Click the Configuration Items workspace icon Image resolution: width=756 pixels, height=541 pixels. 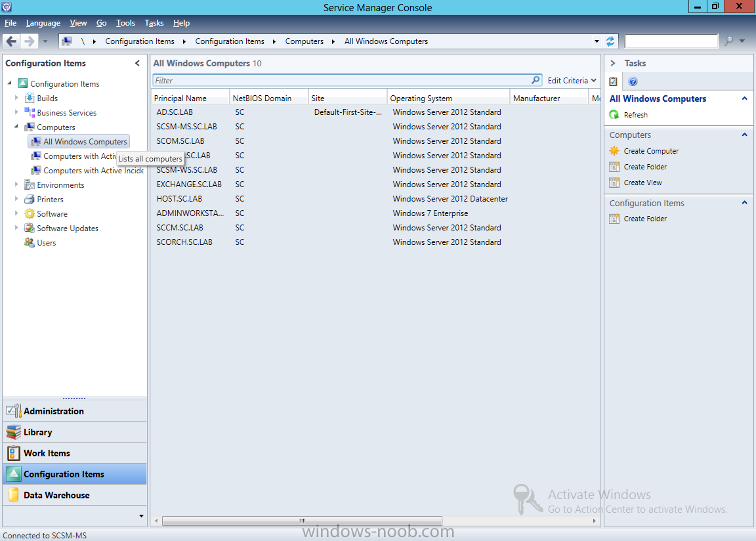coord(14,474)
